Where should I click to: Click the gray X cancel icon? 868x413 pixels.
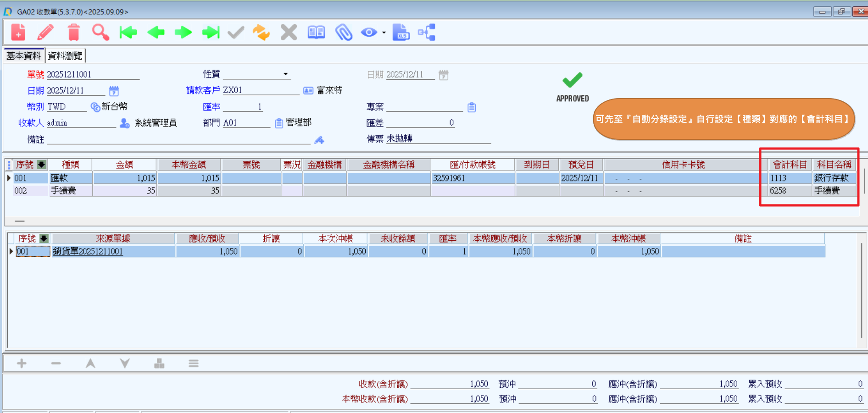pos(289,33)
